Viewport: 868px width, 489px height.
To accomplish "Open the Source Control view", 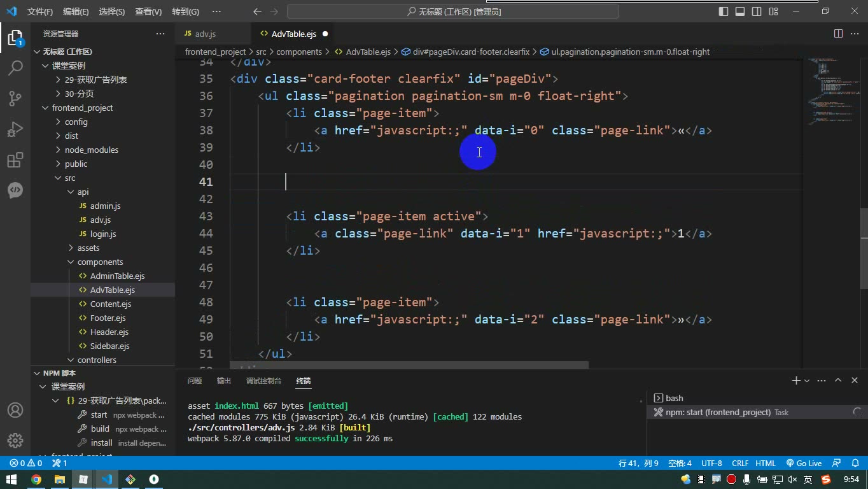I will (x=15, y=98).
